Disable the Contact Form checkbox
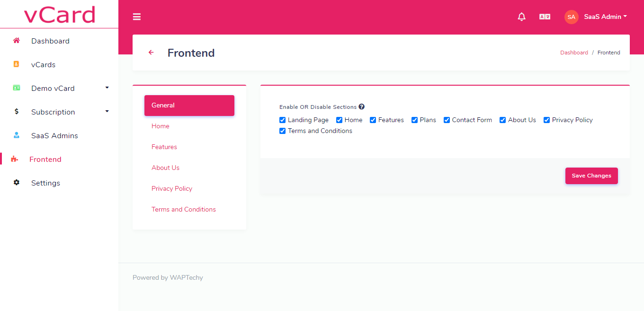 point(447,120)
